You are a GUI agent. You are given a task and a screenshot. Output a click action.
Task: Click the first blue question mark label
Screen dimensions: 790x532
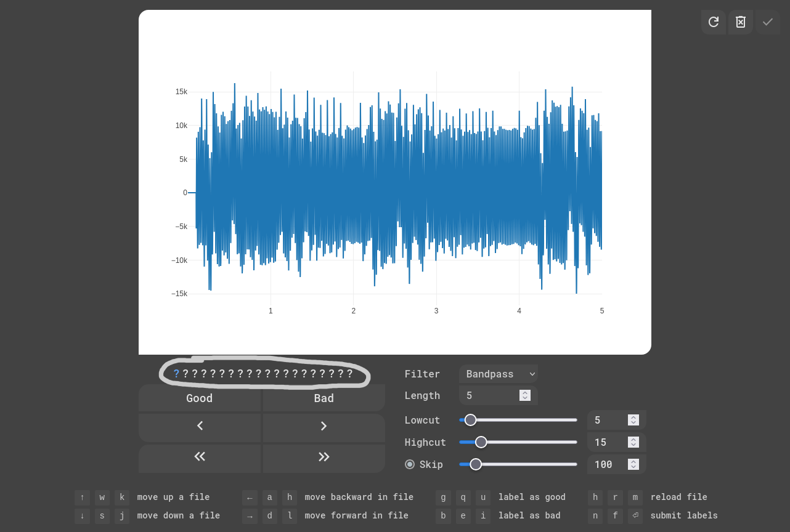click(x=176, y=374)
